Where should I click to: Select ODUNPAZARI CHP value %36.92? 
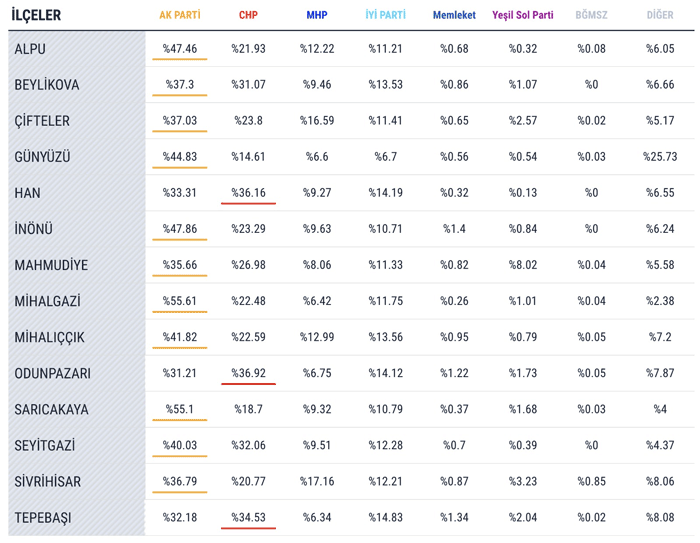click(248, 373)
